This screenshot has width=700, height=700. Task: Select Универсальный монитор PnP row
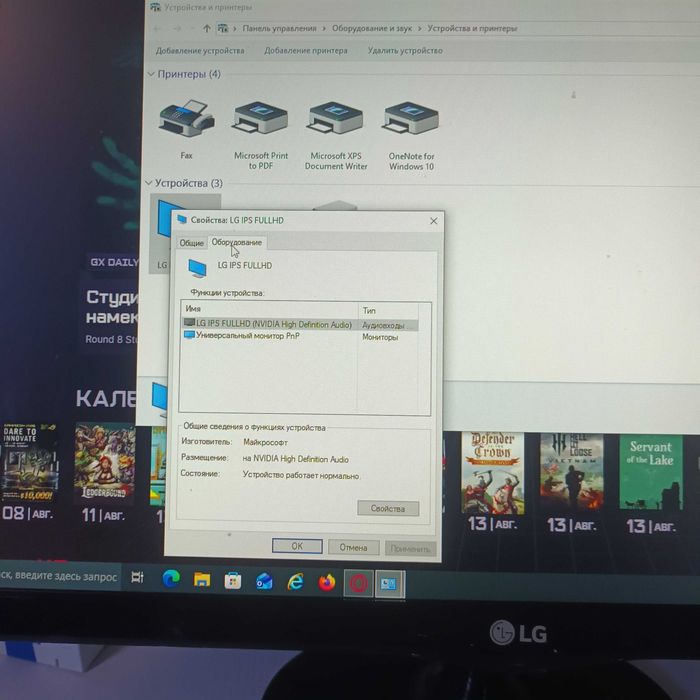click(300, 336)
